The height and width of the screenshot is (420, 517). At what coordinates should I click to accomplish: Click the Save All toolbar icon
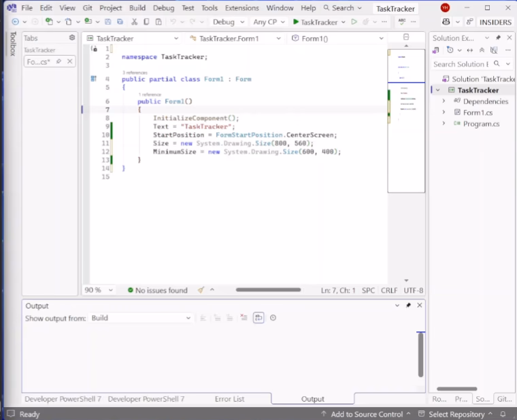click(119, 22)
